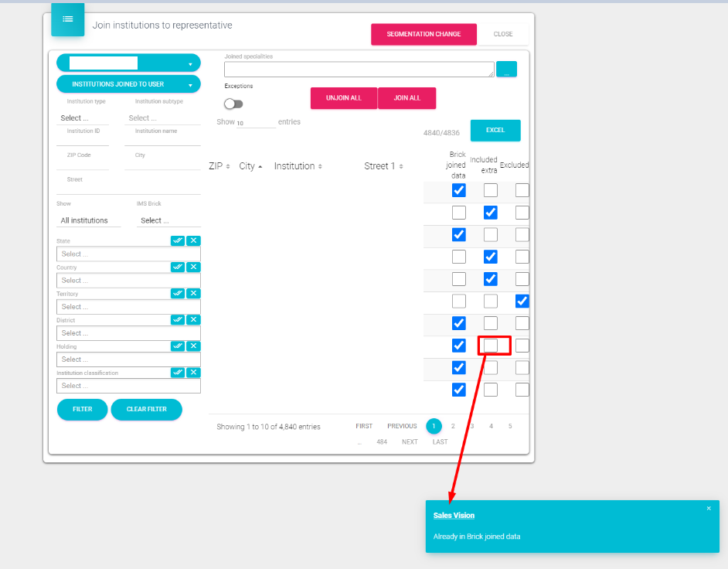728x569 pixels.
Task: Click the Joined specialities text area
Action: (359, 69)
